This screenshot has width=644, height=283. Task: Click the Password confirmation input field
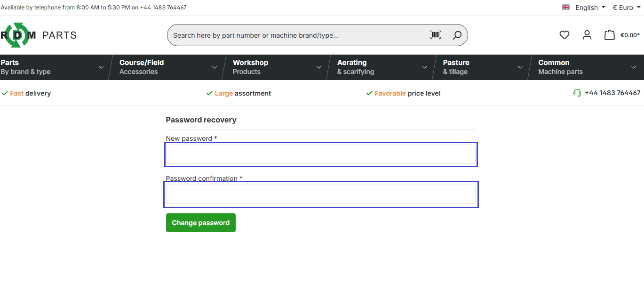pos(321,194)
